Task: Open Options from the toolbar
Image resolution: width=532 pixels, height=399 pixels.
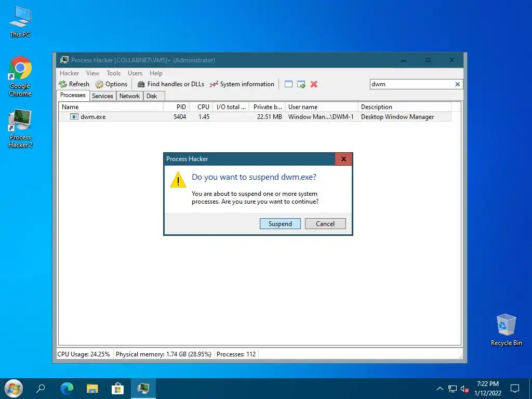Action: tap(111, 84)
